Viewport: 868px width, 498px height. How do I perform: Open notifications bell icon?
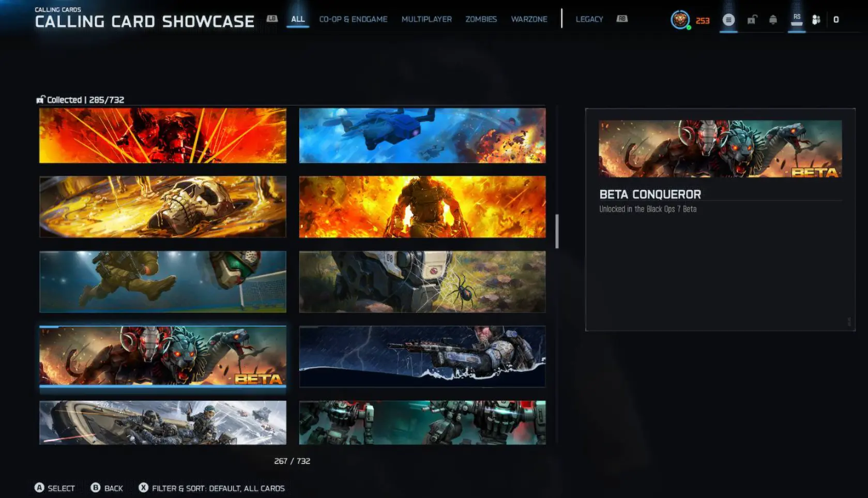coord(773,20)
